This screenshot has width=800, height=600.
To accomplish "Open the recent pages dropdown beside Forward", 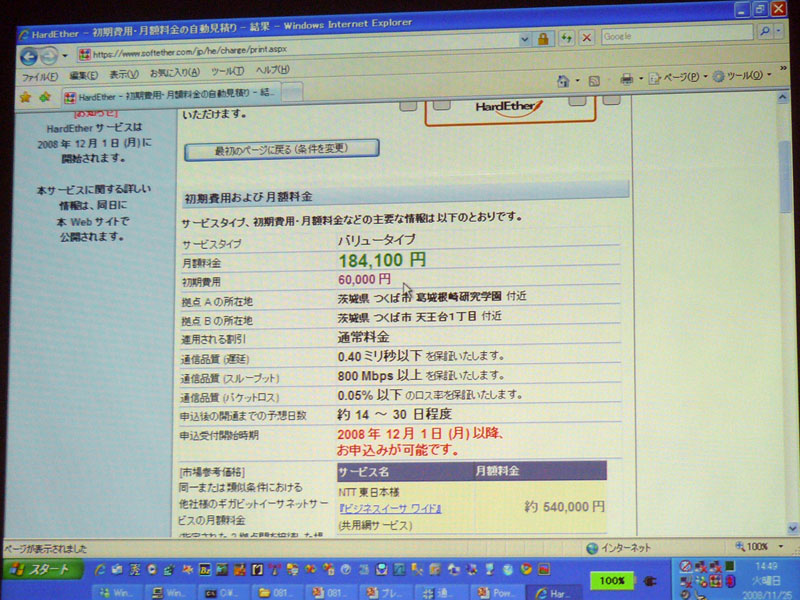I will 65,55.
